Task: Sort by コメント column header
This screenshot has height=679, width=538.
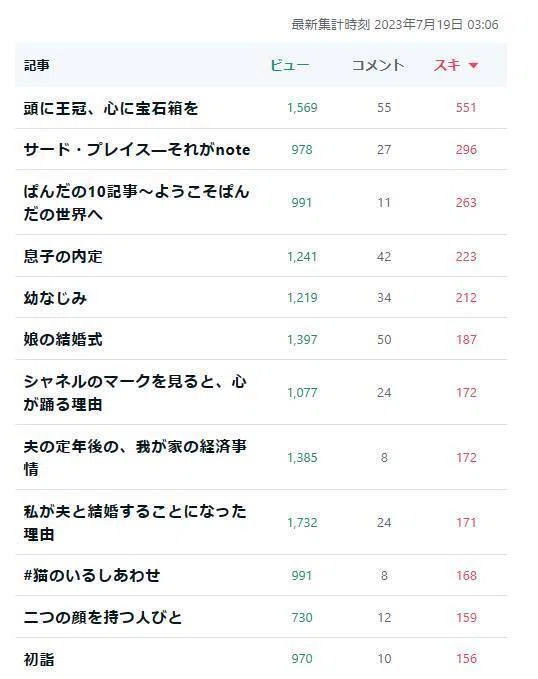Action: coord(378,65)
